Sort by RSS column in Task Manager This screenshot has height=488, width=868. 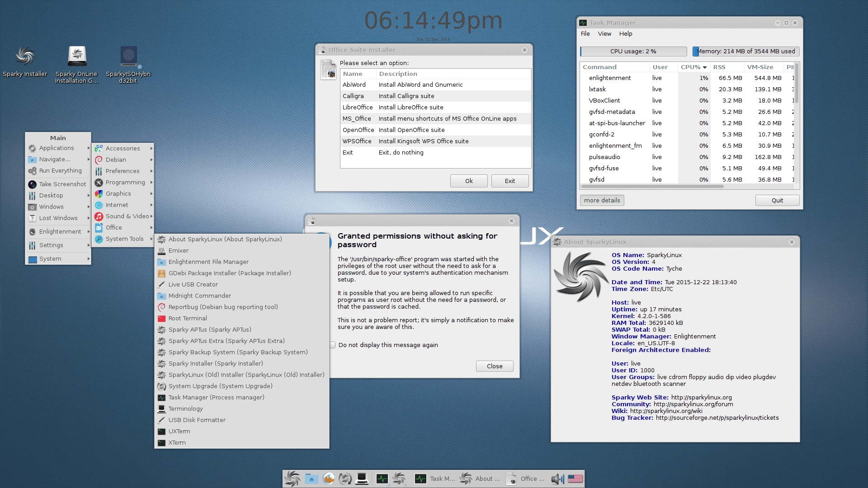(x=727, y=67)
